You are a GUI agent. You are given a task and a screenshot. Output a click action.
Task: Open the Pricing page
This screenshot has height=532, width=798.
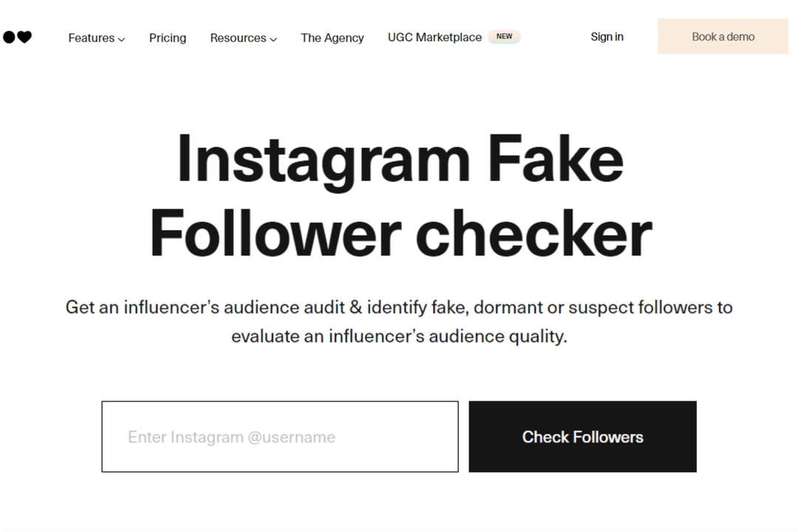[x=167, y=38]
